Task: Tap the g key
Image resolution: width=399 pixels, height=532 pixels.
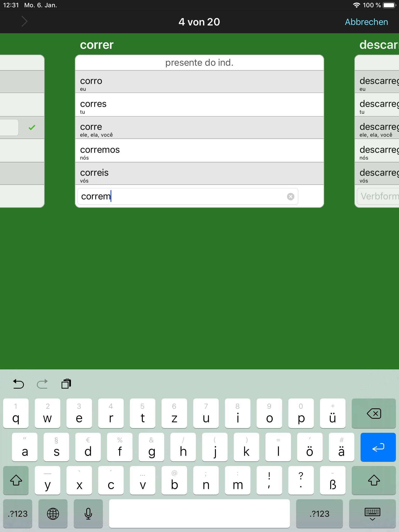Action: 151,447
